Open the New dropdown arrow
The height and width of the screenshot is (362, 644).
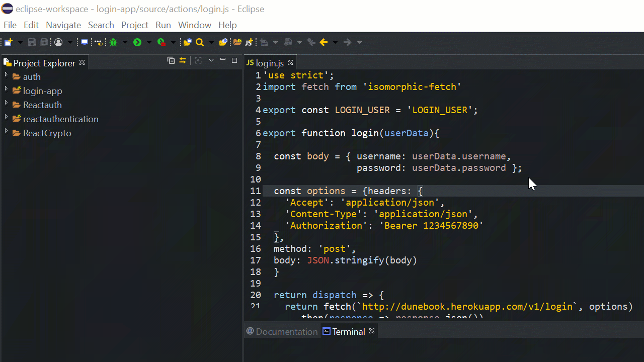tap(20, 42)
